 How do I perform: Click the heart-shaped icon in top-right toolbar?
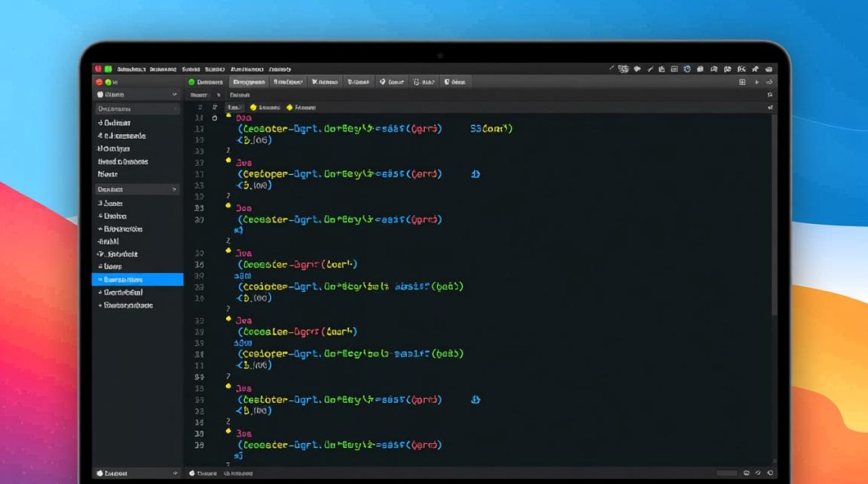(x=637, y=69)
